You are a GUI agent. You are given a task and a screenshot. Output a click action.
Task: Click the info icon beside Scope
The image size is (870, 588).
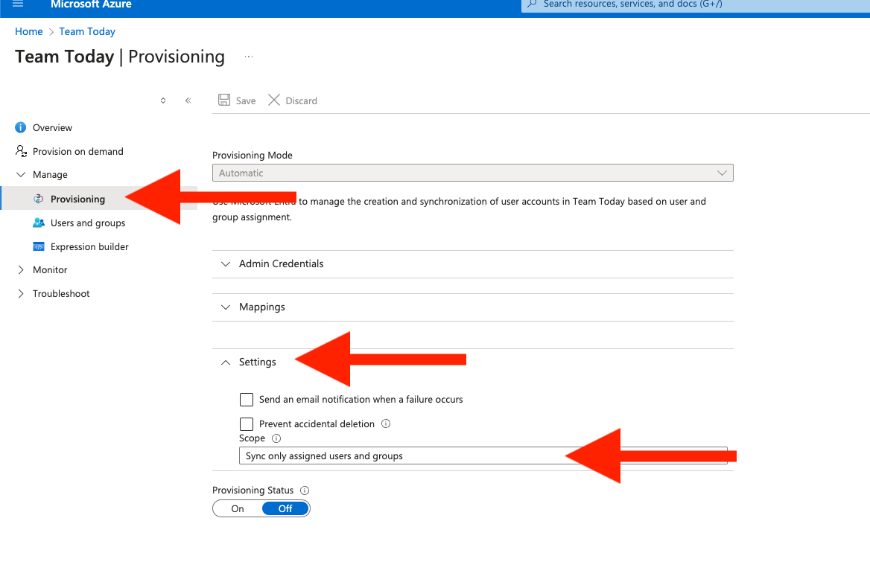coord(276,438)
